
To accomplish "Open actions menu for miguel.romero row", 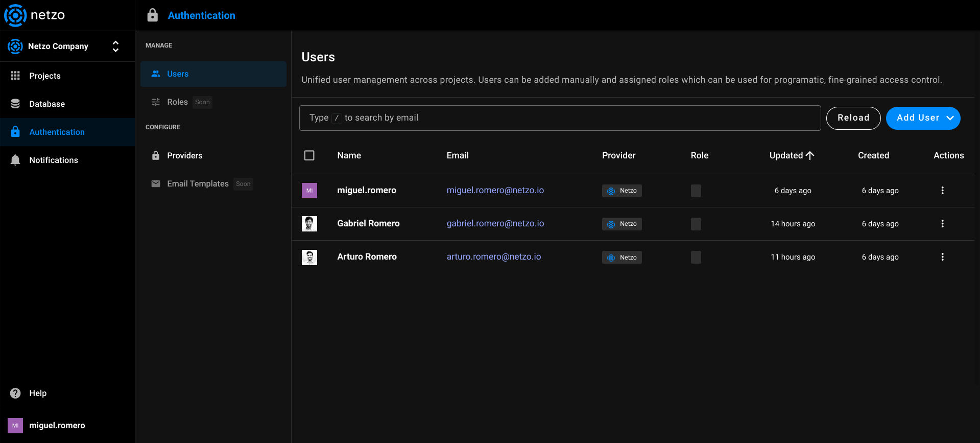I will tap(942, 191).
